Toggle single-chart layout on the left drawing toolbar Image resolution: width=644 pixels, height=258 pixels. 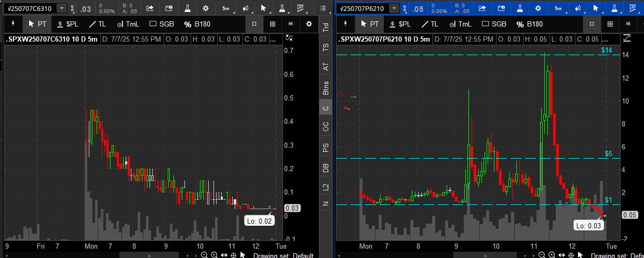(x=254, y=24)
